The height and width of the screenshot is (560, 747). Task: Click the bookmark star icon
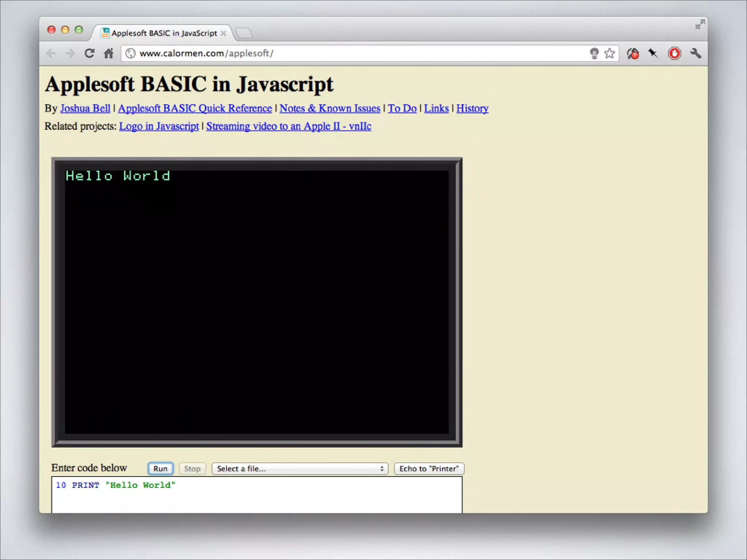coord(609,54)
